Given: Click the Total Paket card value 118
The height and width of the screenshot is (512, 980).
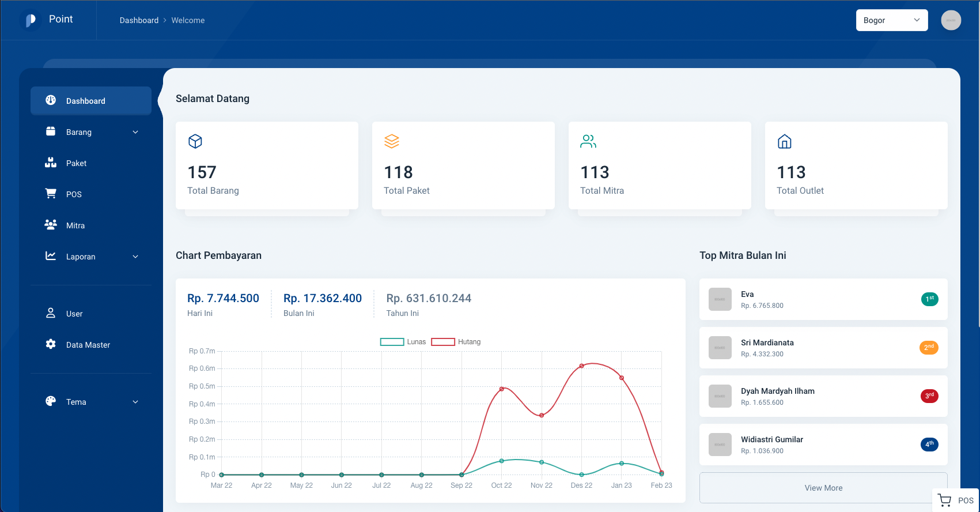Looking at the screenshot, I should 398,172.
